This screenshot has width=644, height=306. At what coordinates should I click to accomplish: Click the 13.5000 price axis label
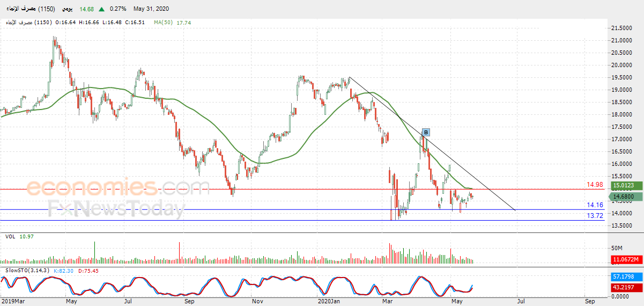click(620, 225)
